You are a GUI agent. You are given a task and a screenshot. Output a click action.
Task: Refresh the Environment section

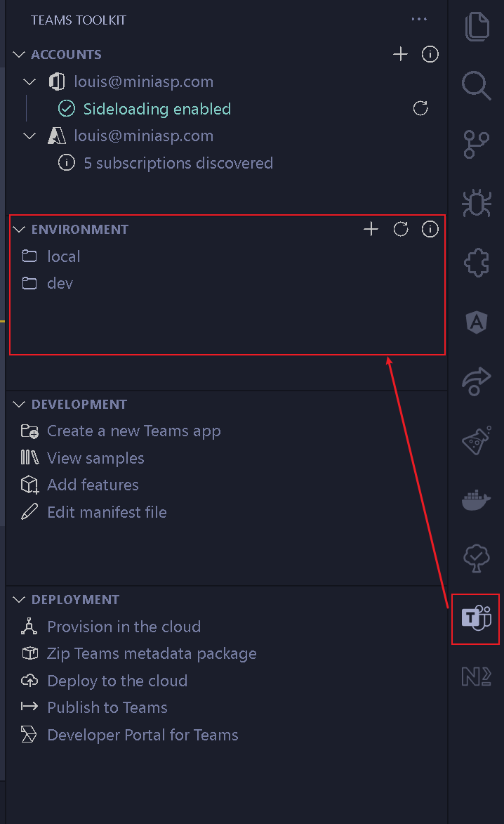point(401,229)
